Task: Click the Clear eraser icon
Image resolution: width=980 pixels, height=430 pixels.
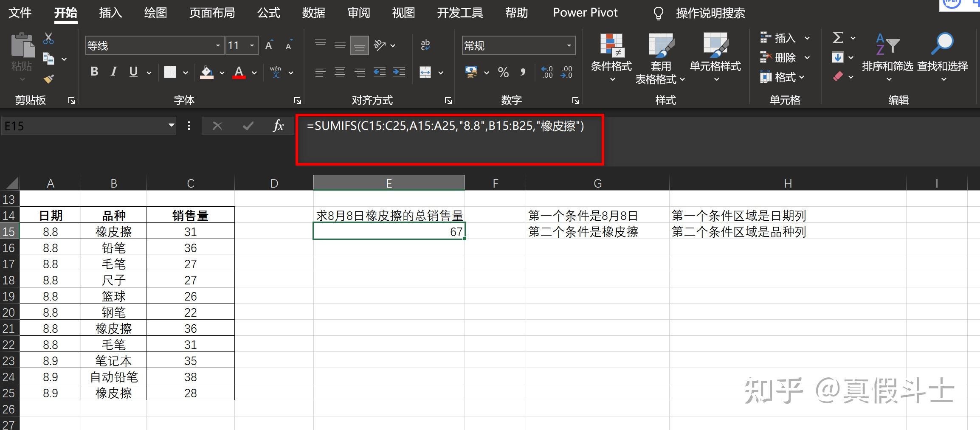Action: [x=838, y=77]
